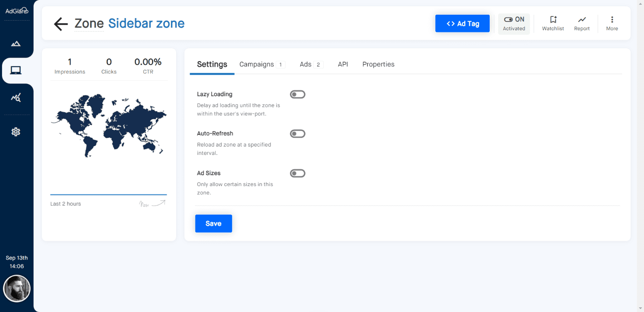Screen dimensions: 644x312
Task: Click the Ad Tag button
Action: click(x=462, y=24)
